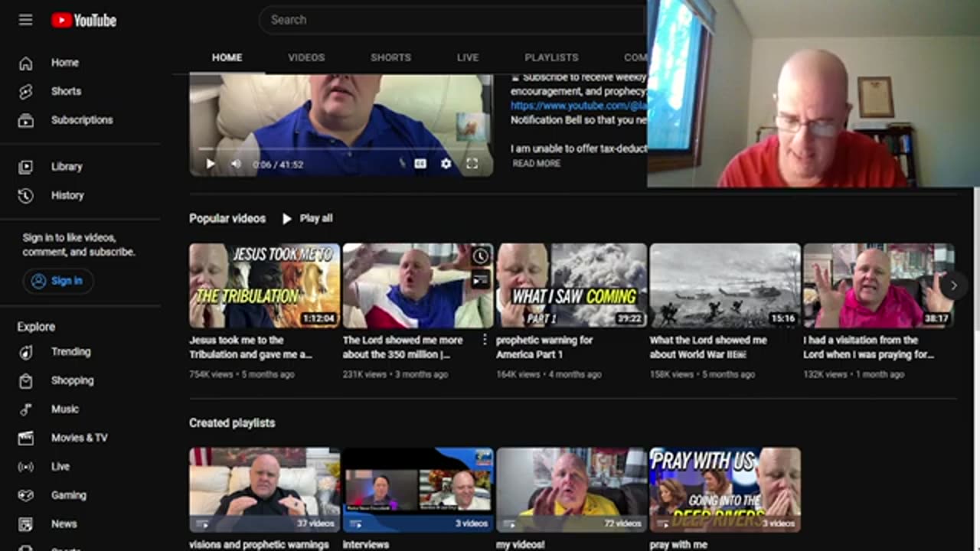This screenshot has width=980, height=551.
Task: Open Subscriptions sidebar icon
Action: [26, 120]
